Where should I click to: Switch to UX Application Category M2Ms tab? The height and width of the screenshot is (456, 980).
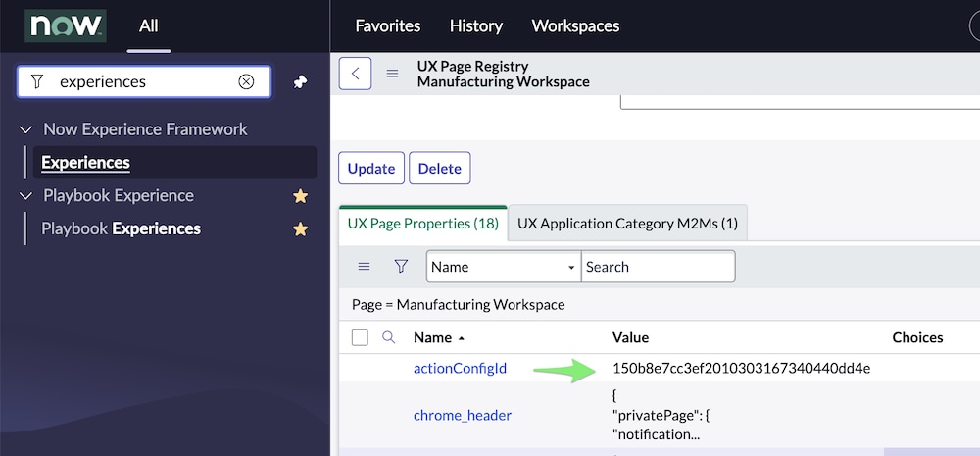pyautogui.click(x=627, y=224)
